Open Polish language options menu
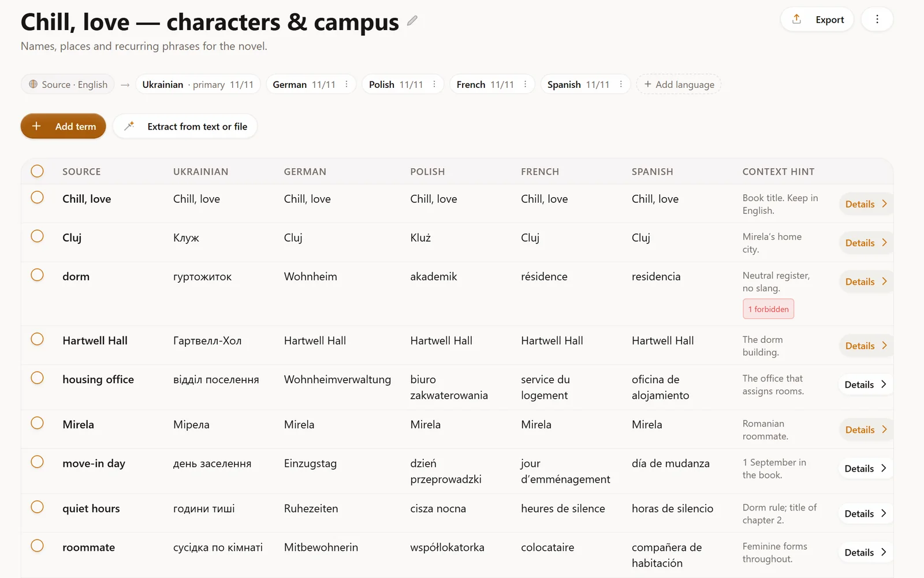Screen dimensions: 924x578 coord(434,84)
